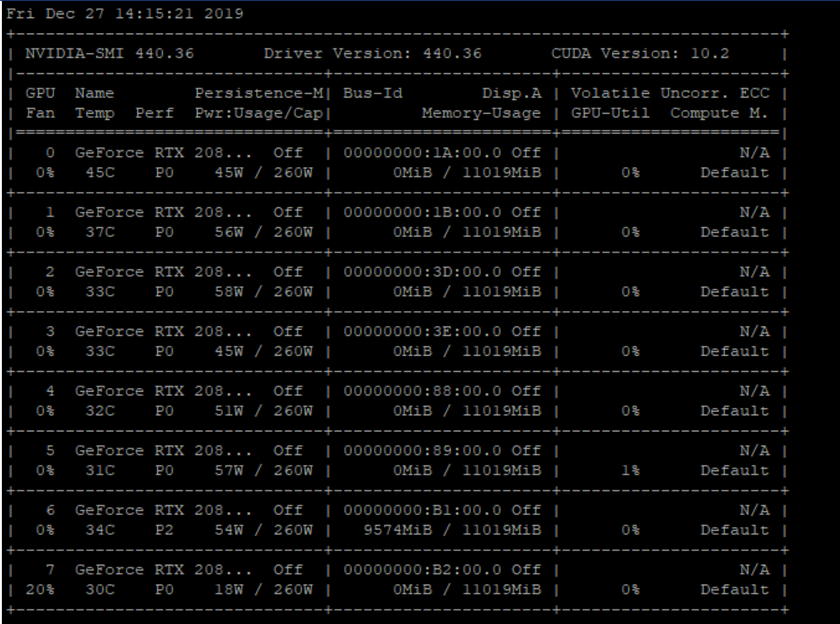Click the 37C temperature of GPU 1
The image size is (840, 624).
tap(100, 232)
